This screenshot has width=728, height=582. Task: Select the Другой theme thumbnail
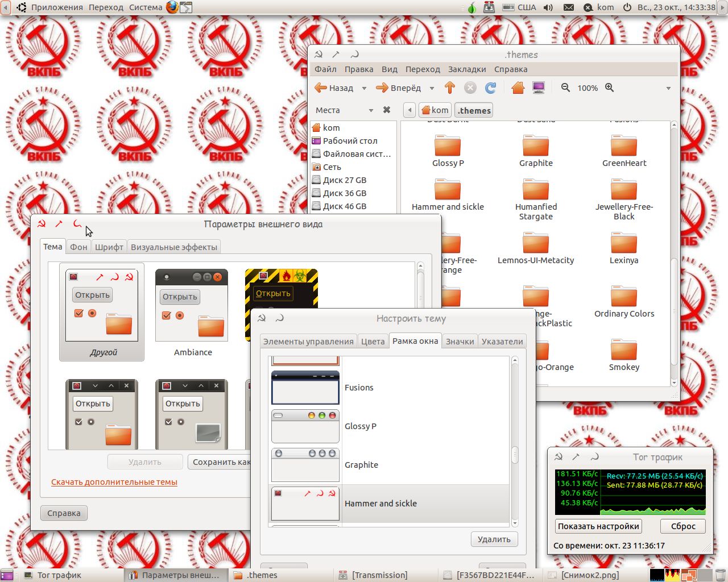pyautogui.click(x=102, y=312)
